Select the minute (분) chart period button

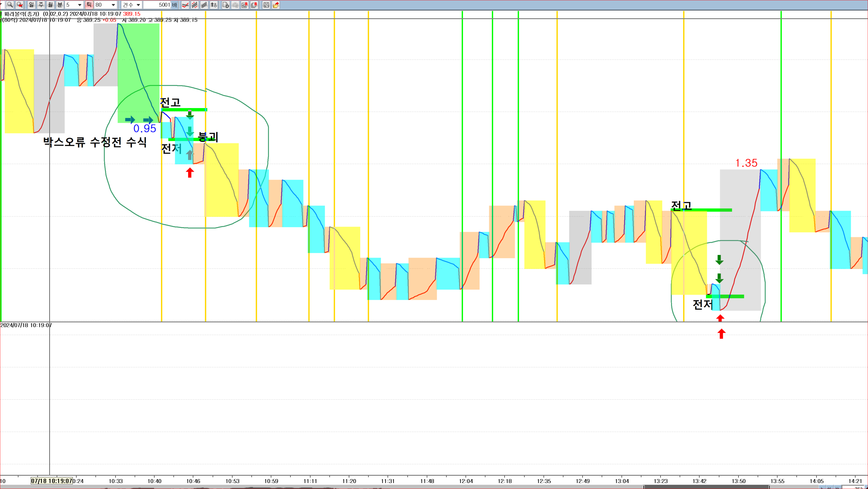(x=60, y=5)
